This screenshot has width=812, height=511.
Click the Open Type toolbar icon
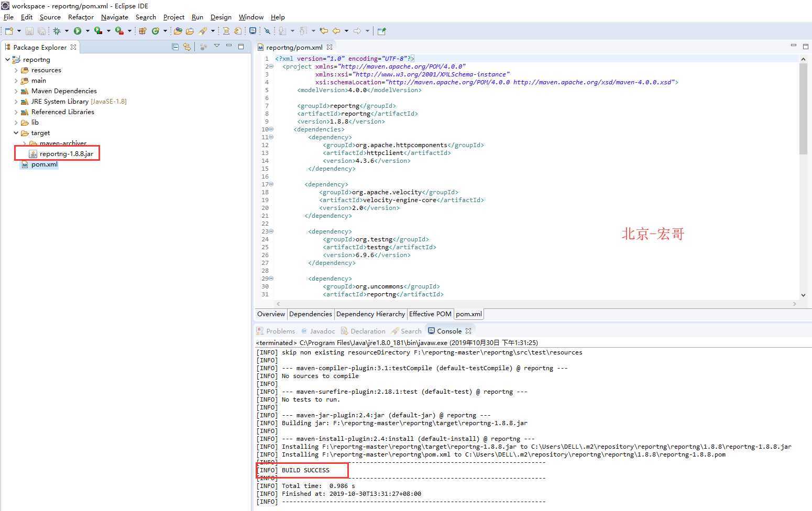tap(178, 31)
